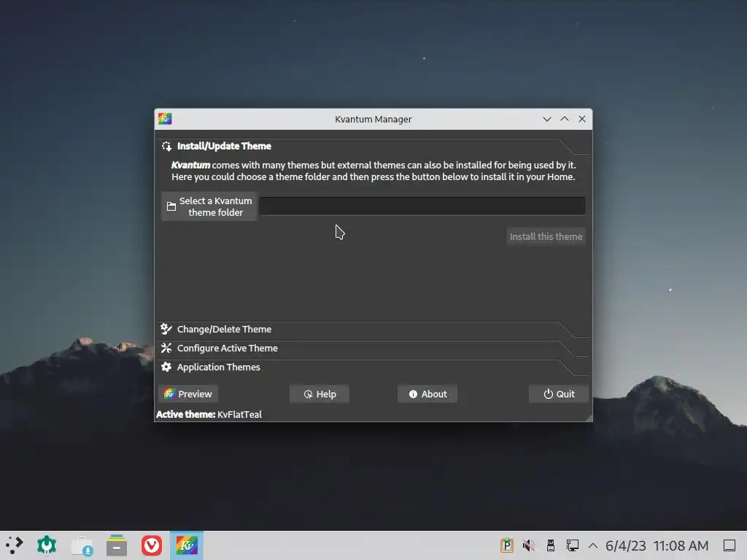Click the theme folder path field
This screenshot has height=560, width=747.
422,206
